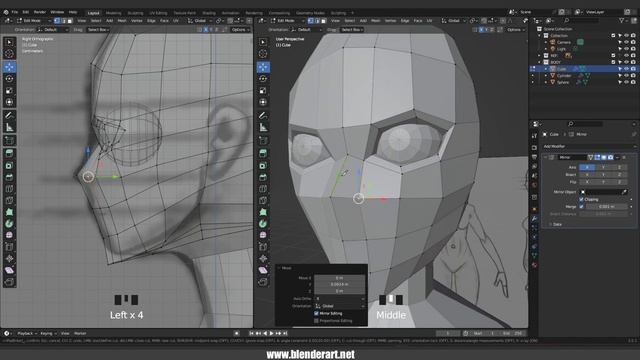Select the Poly Build tool in left viewport
Screen dimensions: 640x360
9,212
